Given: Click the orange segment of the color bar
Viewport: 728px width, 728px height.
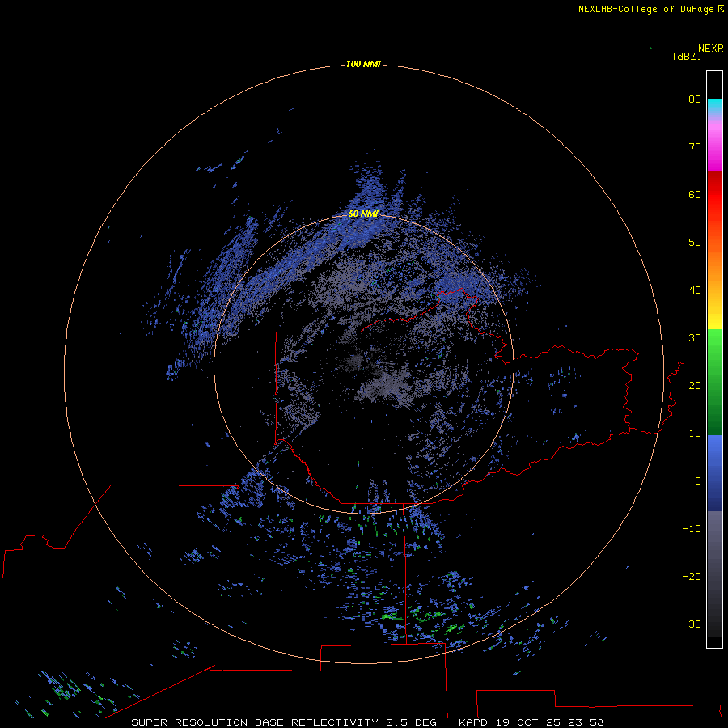Looking at the screenshot, I should pos(714,269).
